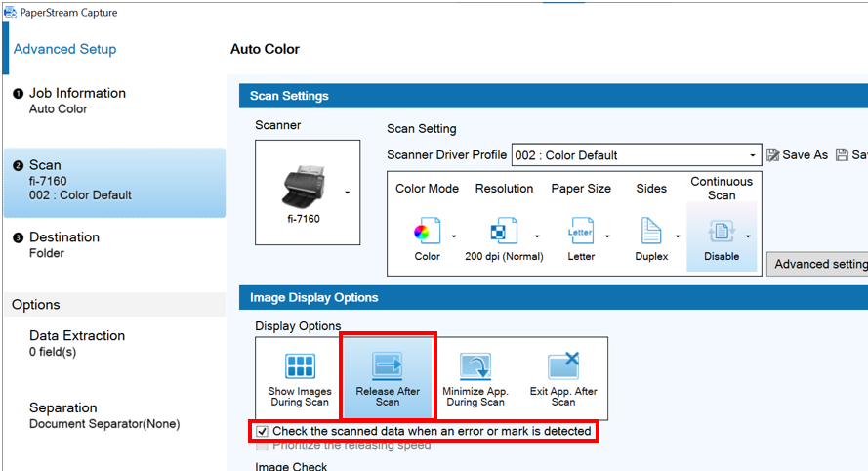Viewport: 868px width, 471px height.
Task: Expand the Continuous Scan dropdown arrow
Action: coord(748,236)
